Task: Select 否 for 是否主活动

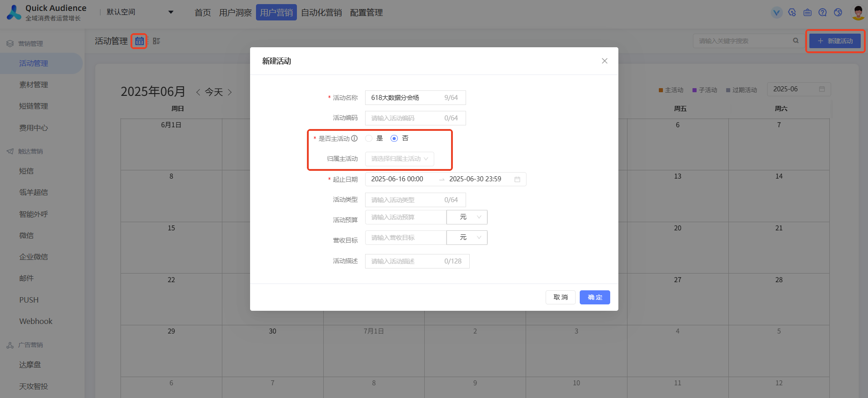Action: coord(394,139)
